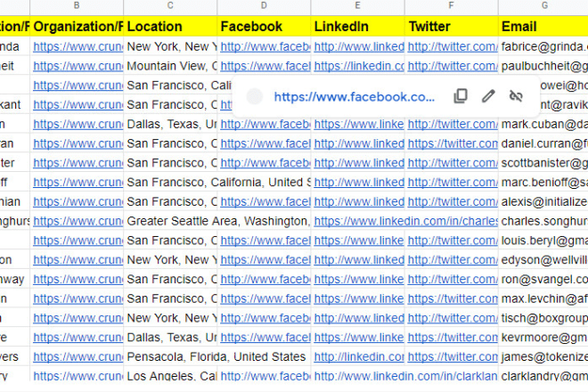The image size is (588, 392).
Task: Select email cell paulbuchheit@g
Action: pos(543,66)
